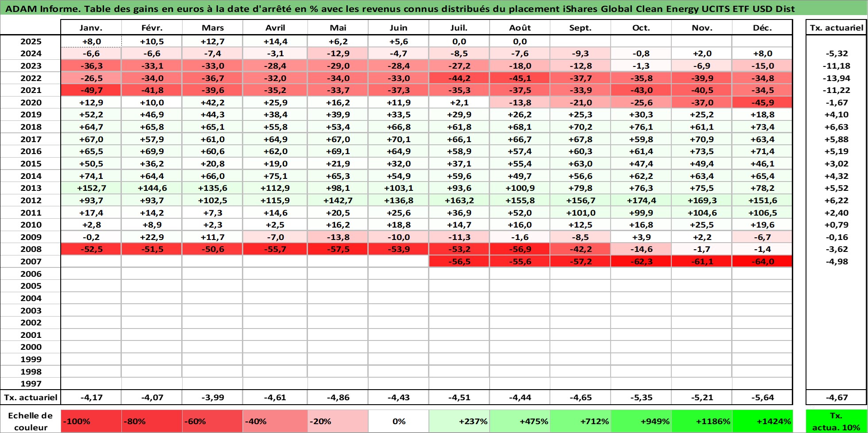Select the -36,3 cell in 2023
This screenshot has width=868, height=433.
91,66
